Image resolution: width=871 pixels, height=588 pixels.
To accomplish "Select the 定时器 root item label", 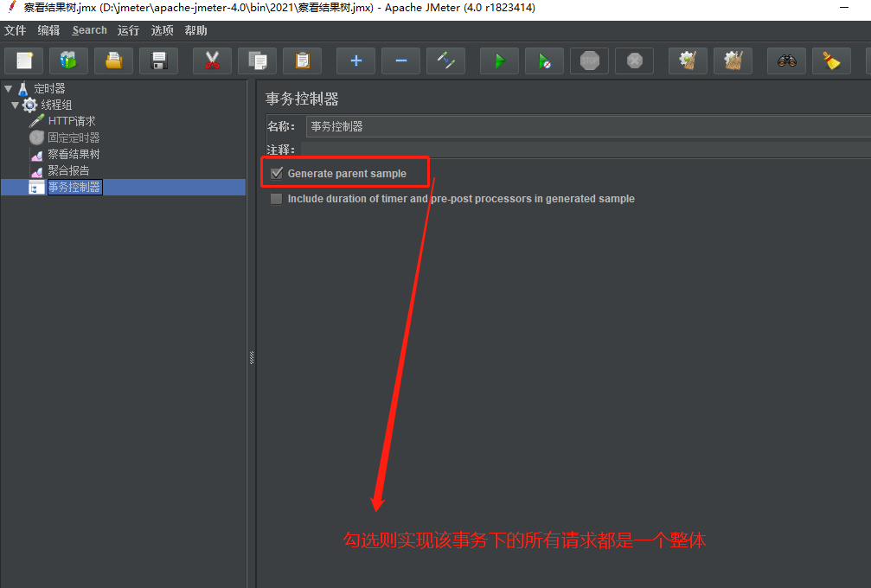I will pyautogui.click(x=49, y=88).
